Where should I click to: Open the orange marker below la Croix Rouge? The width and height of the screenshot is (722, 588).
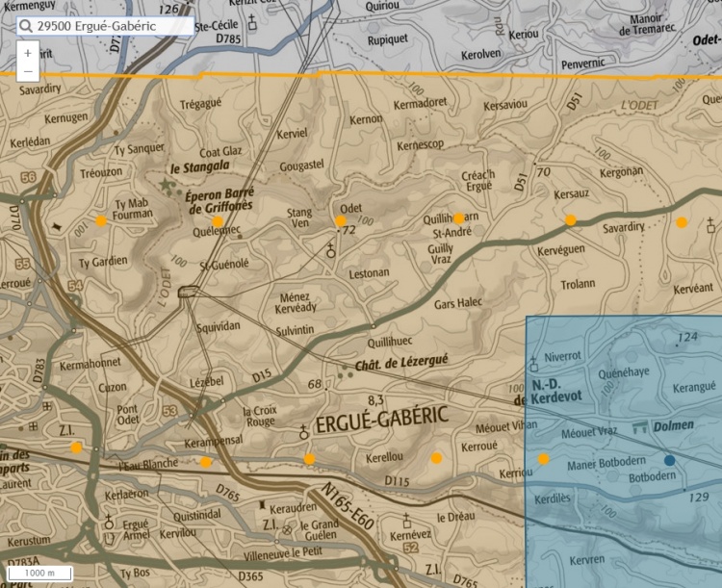click(x=309, y=459)
